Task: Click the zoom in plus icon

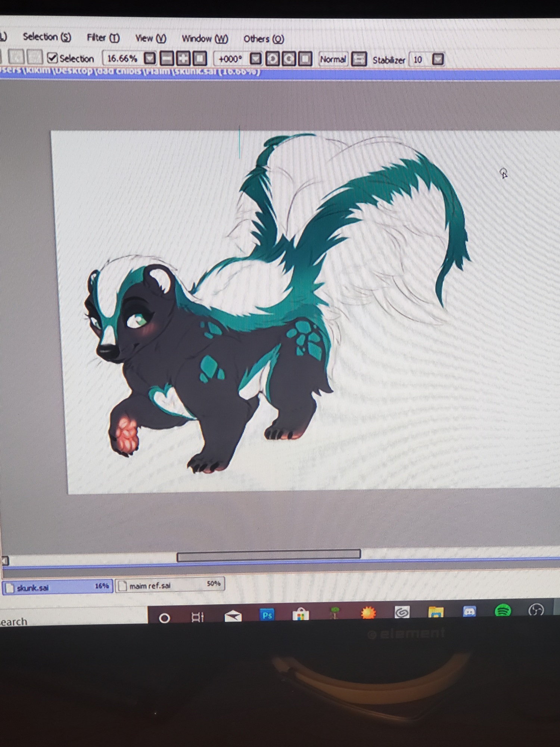Action: 183,59
